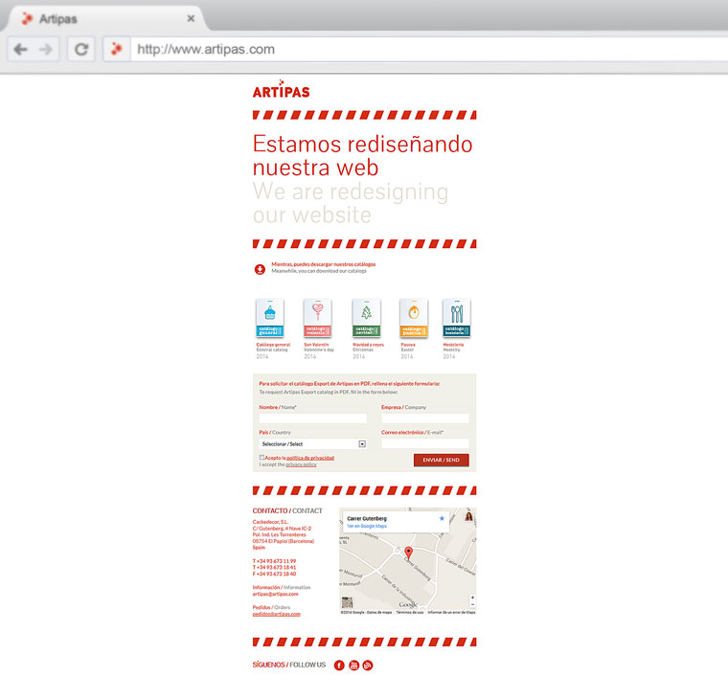Screen dimensions: 728x700
Task: Click the phone number T +34 93 673 11 99
Action: point(274,561)
